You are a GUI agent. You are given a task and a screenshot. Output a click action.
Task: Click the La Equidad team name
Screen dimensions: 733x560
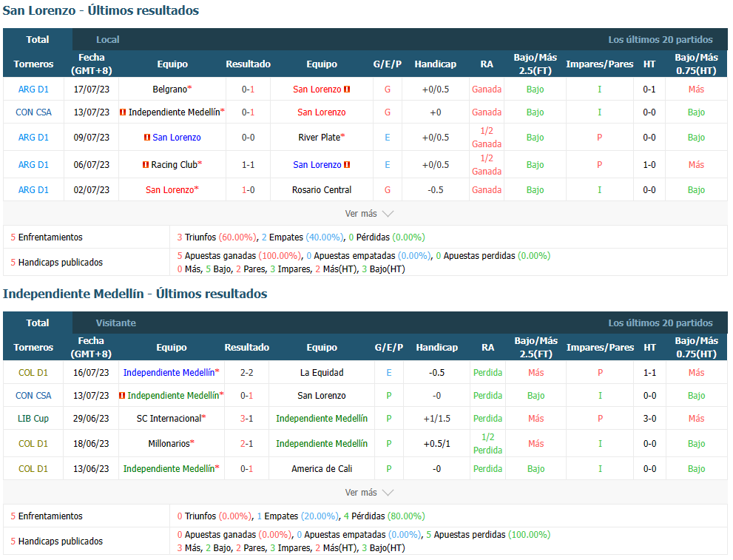coord(322,373)
